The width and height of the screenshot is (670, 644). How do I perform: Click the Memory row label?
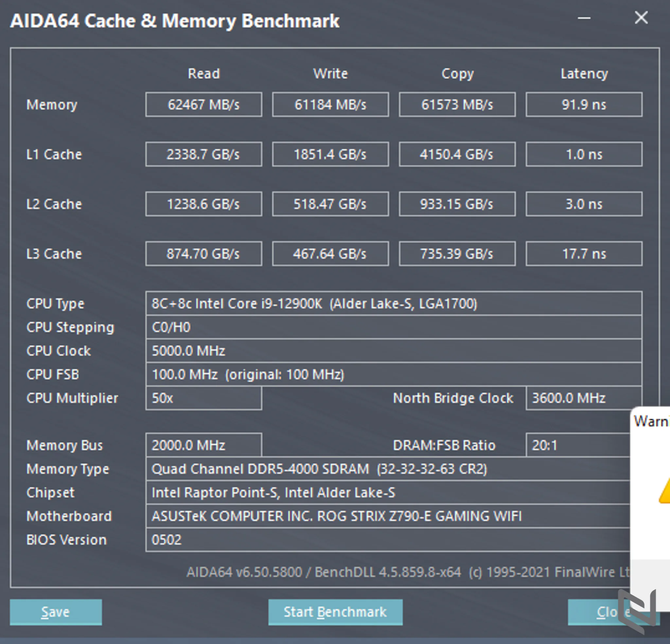52,105
